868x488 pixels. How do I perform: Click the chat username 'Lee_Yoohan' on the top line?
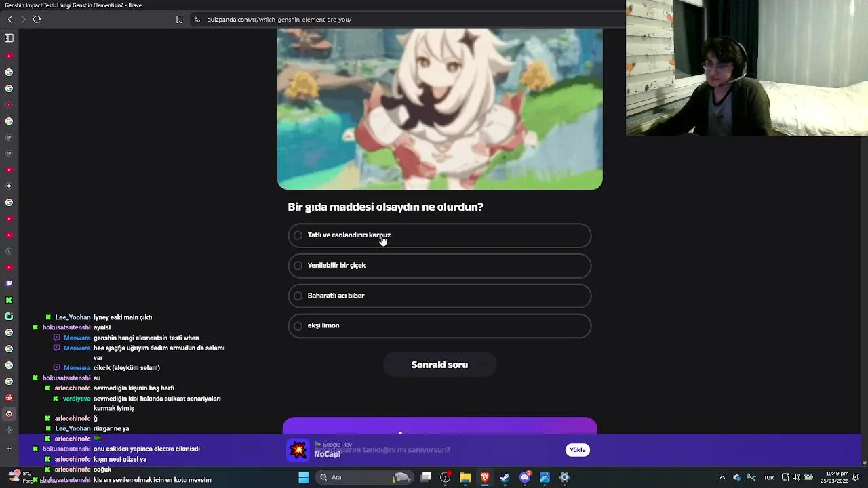pos(73,317)
